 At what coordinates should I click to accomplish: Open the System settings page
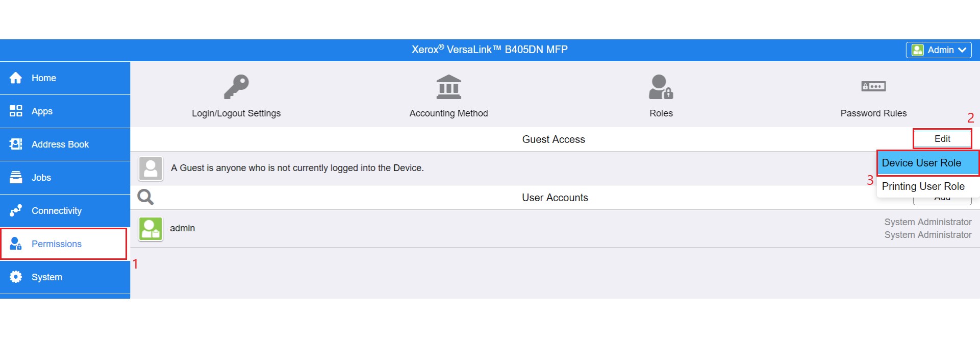click(46, 277)
